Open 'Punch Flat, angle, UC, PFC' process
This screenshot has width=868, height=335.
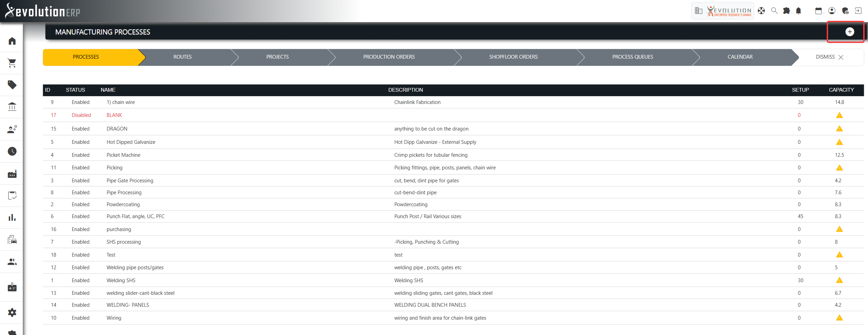tap(135, 216)
